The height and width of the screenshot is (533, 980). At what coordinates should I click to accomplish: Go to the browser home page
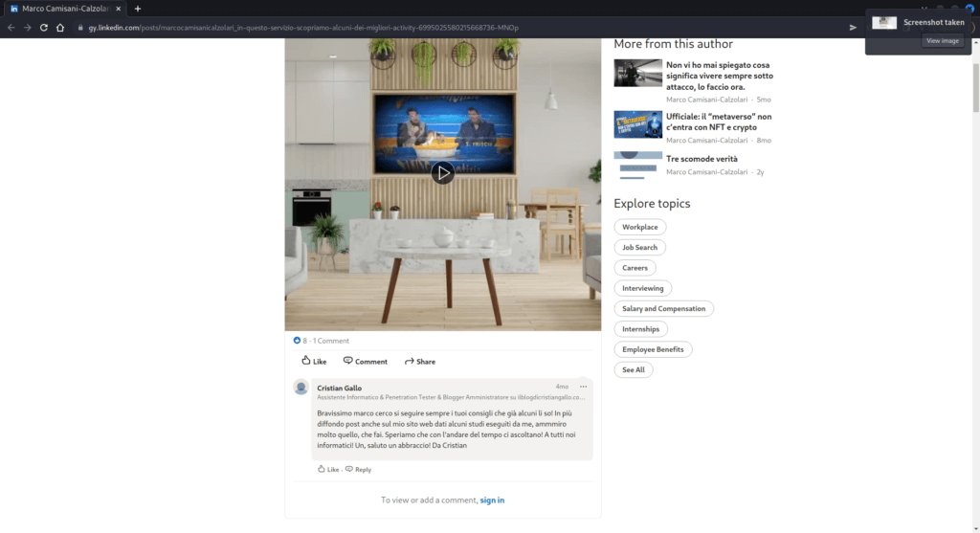click(60, 28)
